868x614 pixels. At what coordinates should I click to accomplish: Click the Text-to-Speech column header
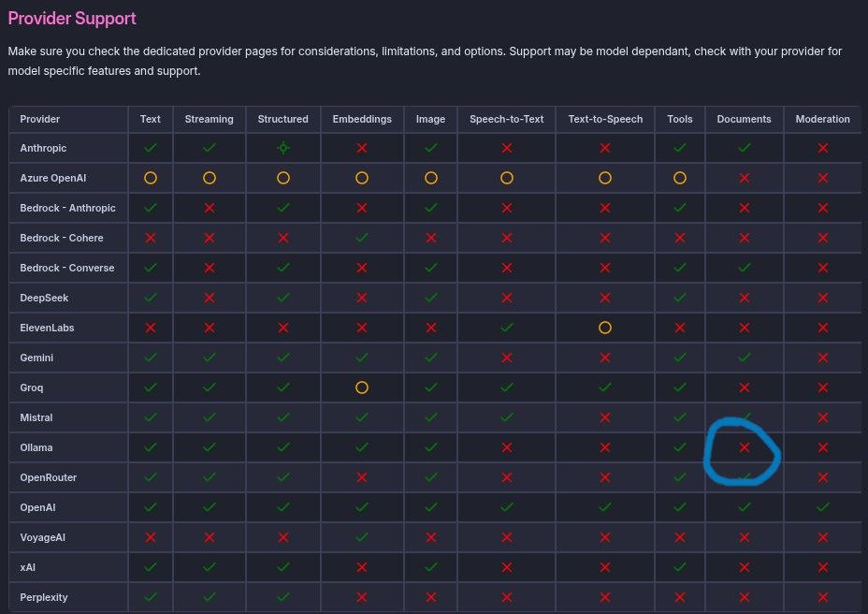605,119
